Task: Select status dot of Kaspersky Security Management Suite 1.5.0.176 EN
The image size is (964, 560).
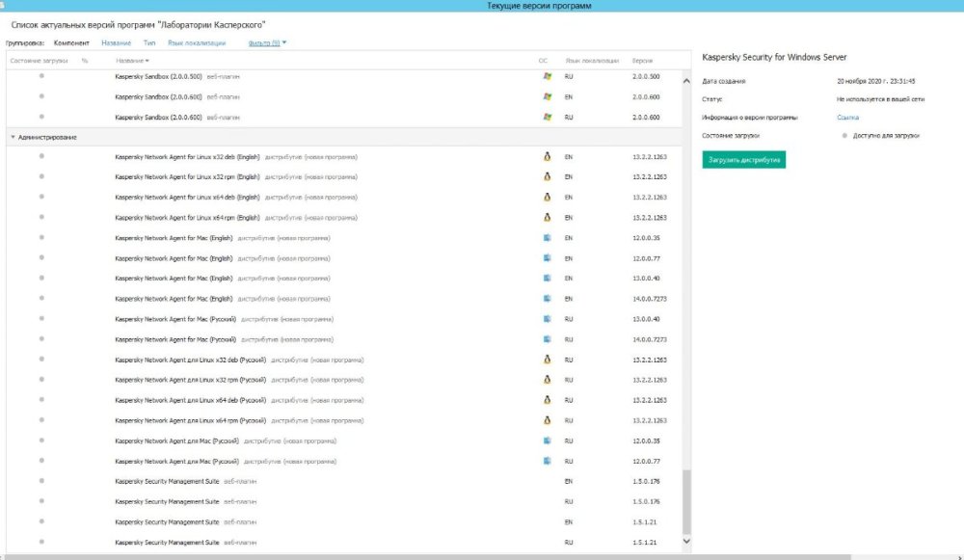Action: point(41,481)
